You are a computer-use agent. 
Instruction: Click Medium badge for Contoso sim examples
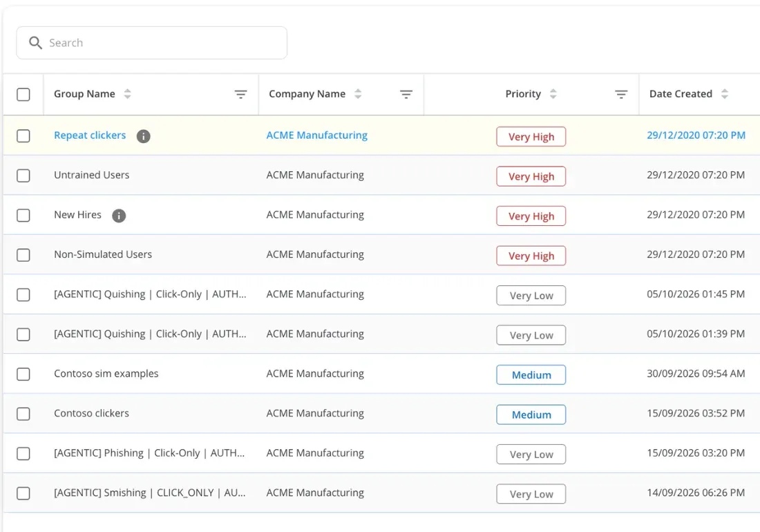(531, 375)
